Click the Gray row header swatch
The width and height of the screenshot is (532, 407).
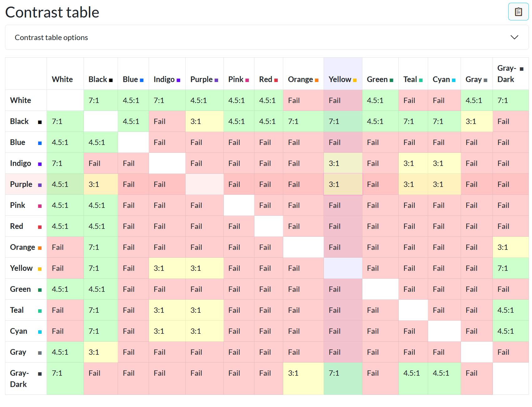[40, 353]
